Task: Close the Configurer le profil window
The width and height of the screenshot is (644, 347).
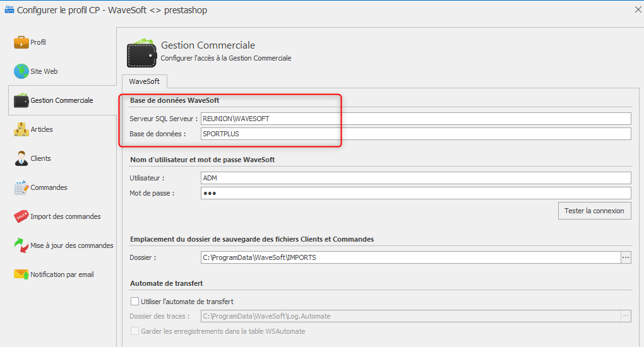Action: 638,9
